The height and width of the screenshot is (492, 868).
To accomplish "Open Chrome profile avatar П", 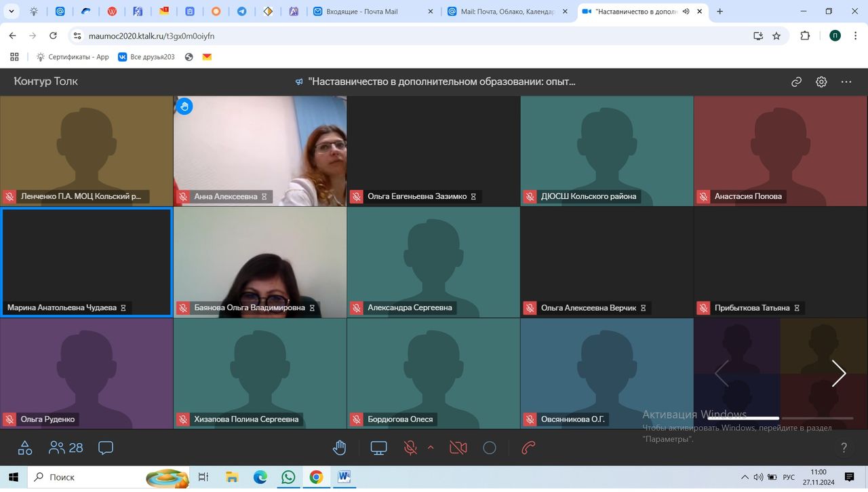I will tap(835, 36).
